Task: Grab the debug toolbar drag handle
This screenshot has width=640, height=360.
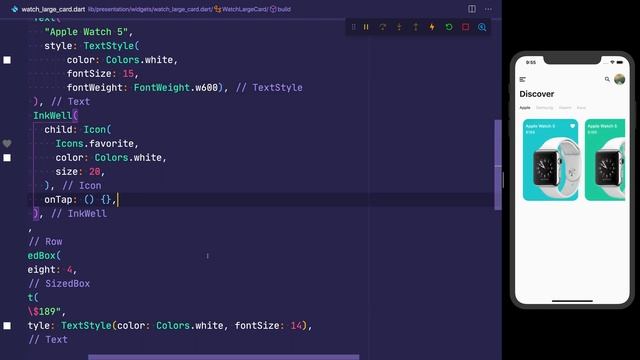Action: tap(353, 27)
